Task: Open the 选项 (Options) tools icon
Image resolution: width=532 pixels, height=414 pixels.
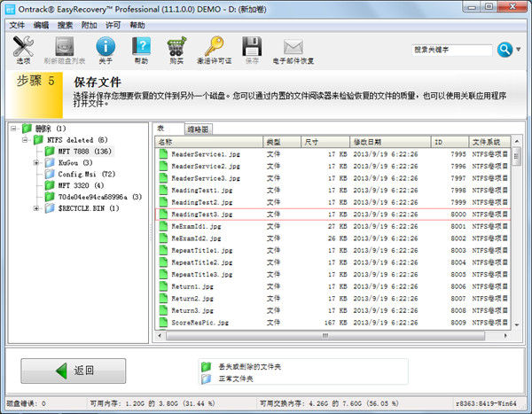Action: [x=23, y=50]
